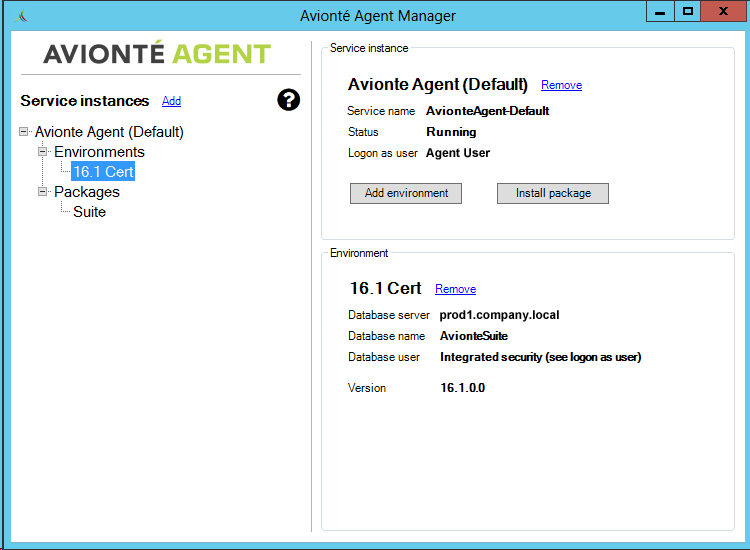Remove the 16.1 Cert environment
Viewport: 750px width, 550px height.
pos(455,289)
